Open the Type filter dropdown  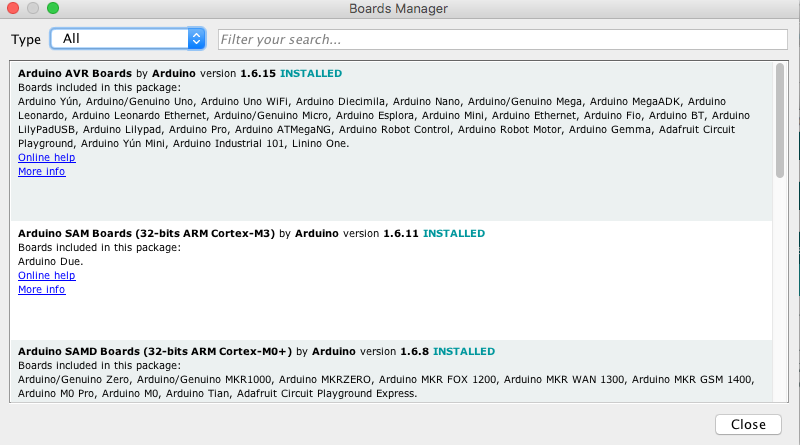coord(128,39)
